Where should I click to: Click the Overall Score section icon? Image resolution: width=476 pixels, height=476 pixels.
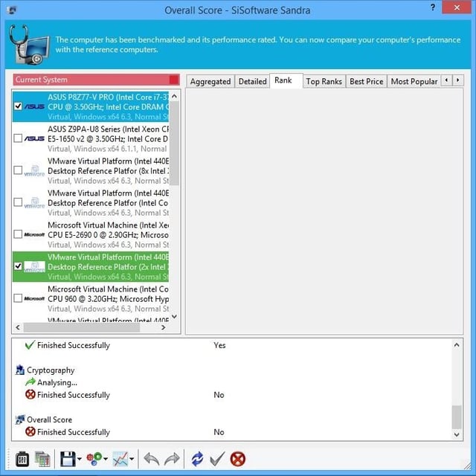tap(20, 419)
